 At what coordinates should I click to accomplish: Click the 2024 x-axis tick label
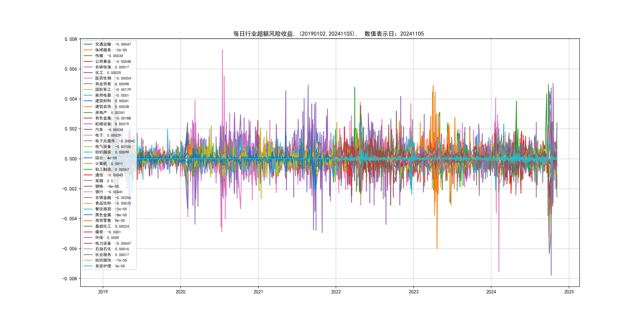click(491, 292)
